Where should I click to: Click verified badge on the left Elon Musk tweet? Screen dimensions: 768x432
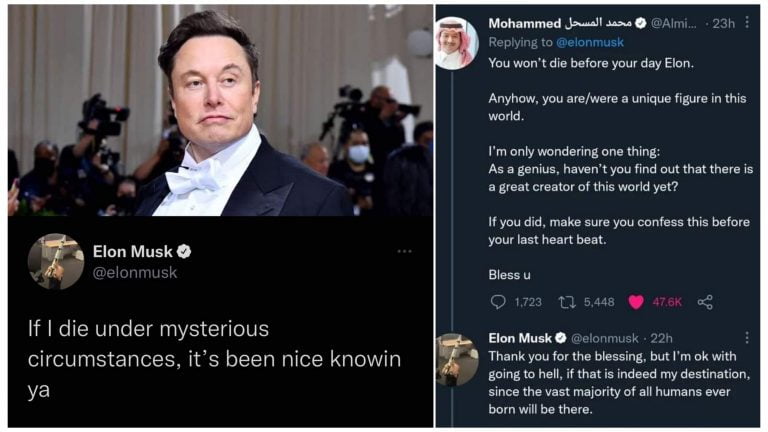pos(184,251)
